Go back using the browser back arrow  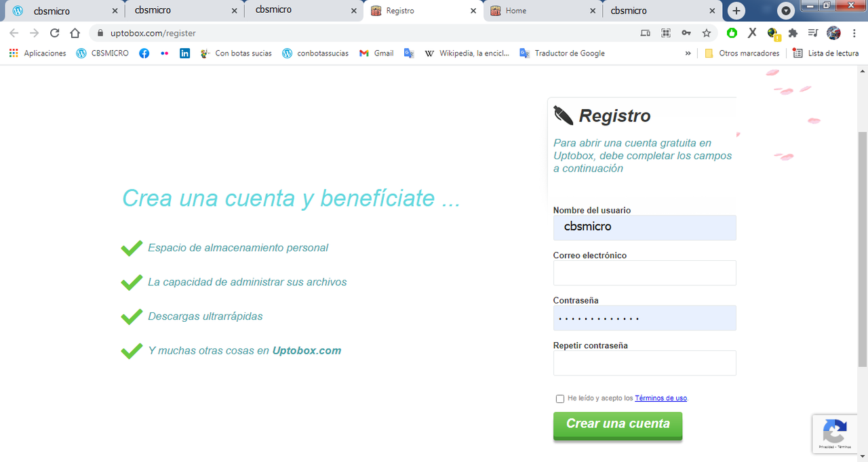click(14, 33)
